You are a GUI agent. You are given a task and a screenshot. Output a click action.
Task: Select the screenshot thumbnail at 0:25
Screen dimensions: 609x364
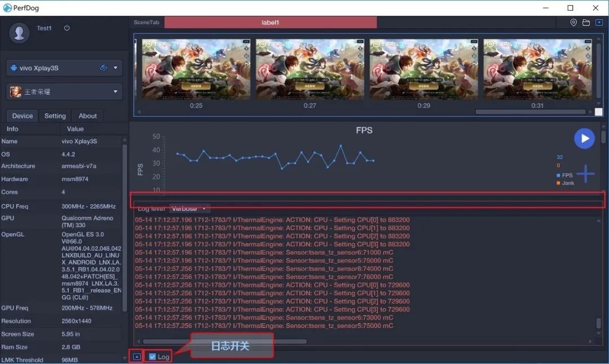(x=196, y=69)
